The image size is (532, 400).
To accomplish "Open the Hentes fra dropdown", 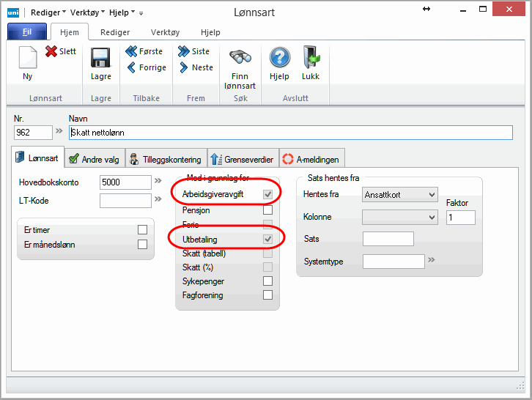I will 400,194.
